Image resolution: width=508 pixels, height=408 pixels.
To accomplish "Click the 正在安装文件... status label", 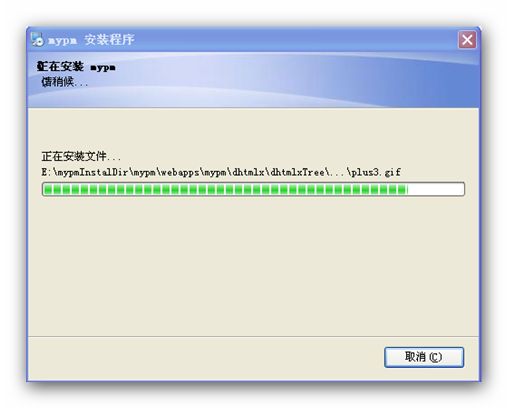I will (x=81, y=156).
